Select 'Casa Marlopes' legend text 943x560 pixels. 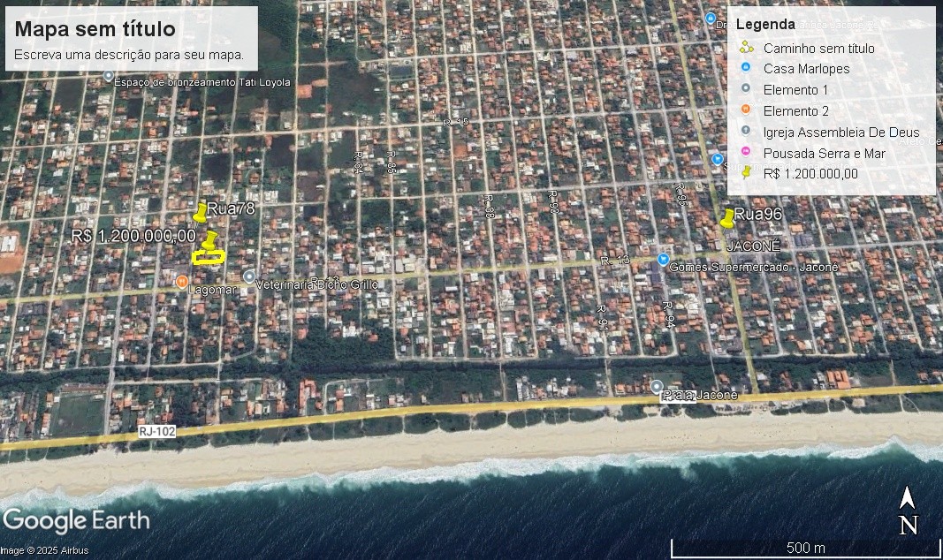pos(807,69)
